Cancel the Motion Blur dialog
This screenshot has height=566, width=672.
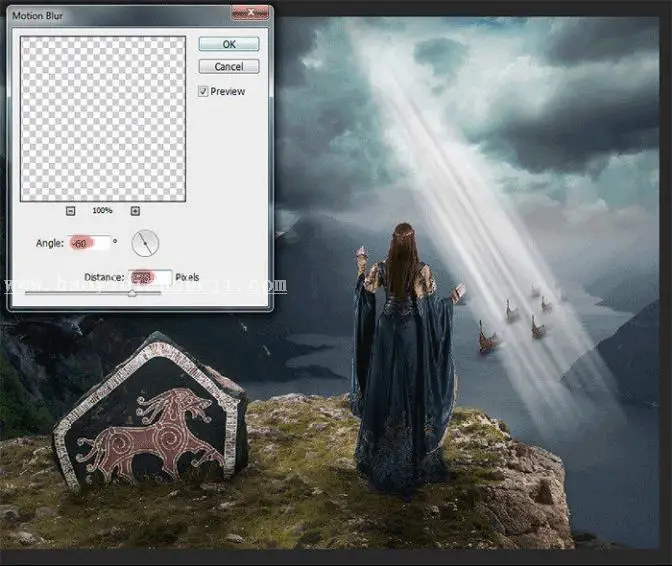(229, 66)
